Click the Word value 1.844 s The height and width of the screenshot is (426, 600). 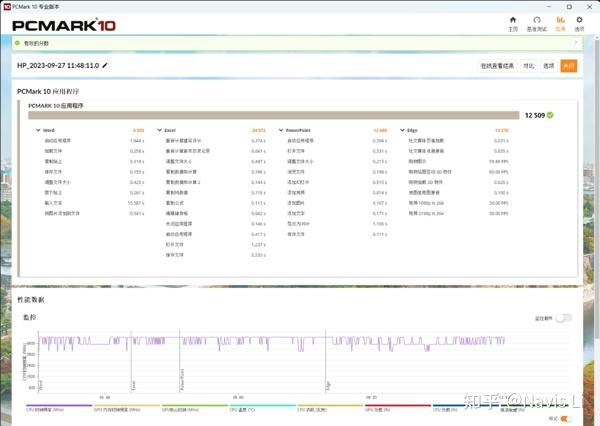coord(137,141)
